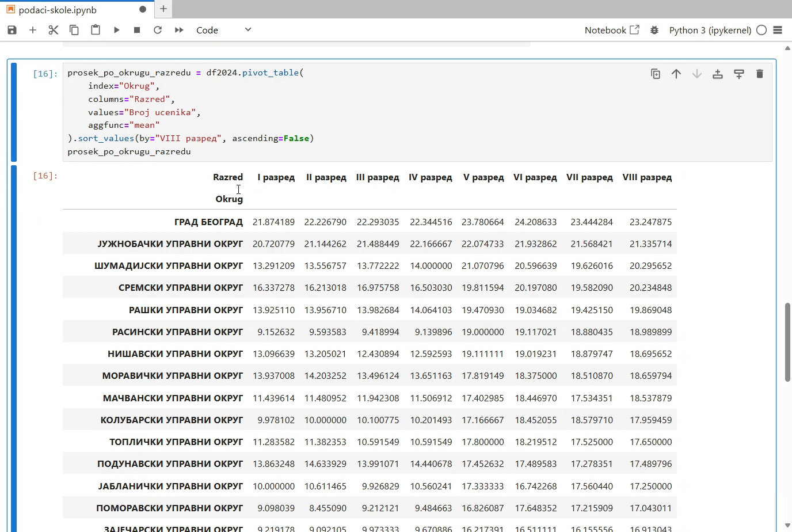792x532 pixels.
Task: Select МОРАВИЧКИ УПРАВНИ ОКРУГ row label
Action: click(173, 376)
